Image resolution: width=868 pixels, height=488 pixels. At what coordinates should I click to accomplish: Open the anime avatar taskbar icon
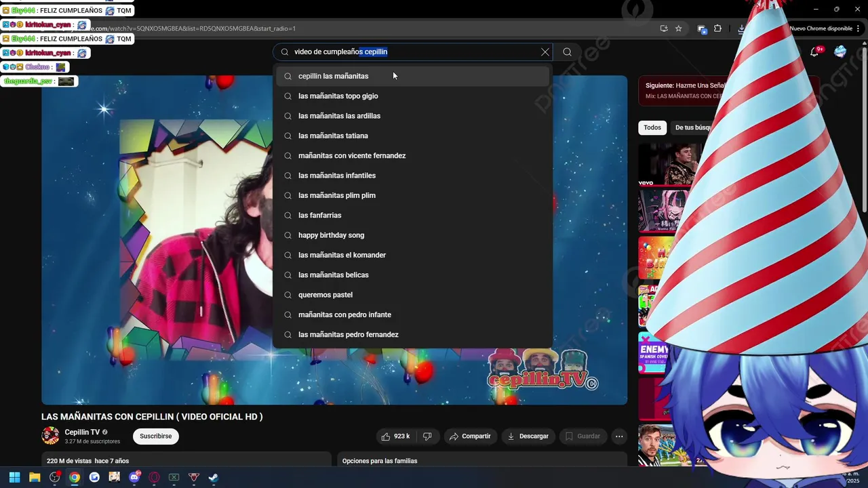tap(114, 477)
